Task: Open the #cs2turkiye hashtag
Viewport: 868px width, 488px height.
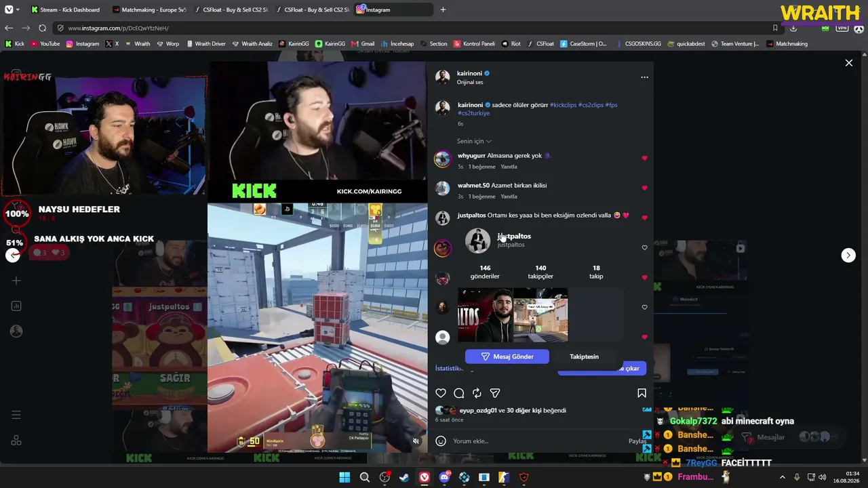Action: [x=473, y=113]
